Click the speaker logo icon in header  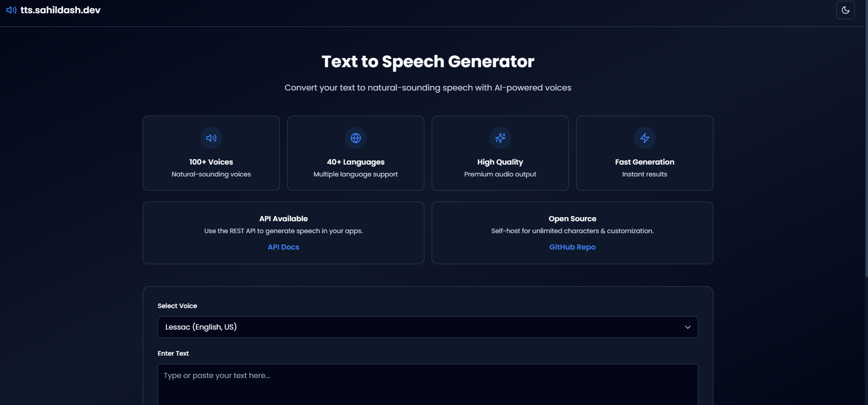11,10
